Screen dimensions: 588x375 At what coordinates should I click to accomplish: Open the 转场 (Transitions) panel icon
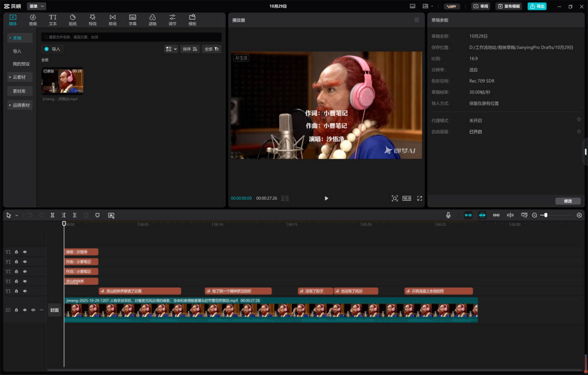coord(112,20)
